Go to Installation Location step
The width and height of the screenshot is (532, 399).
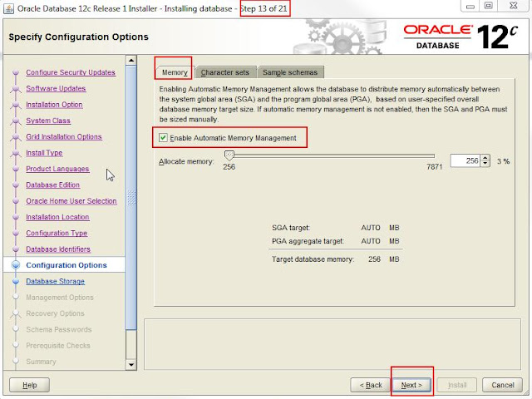pos(57,217)
